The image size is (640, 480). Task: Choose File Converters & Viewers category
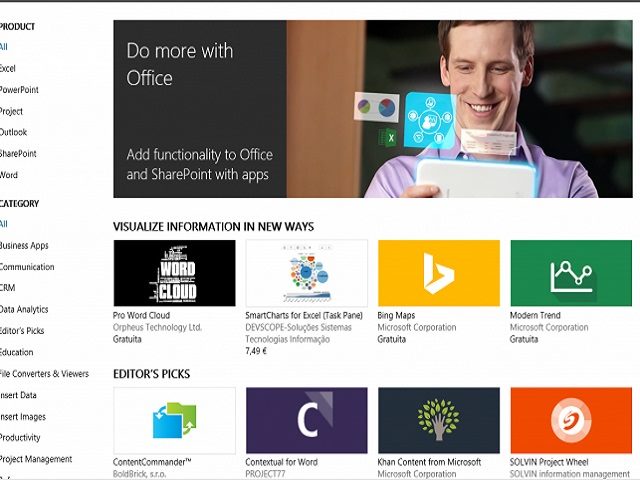pos(44,373)
